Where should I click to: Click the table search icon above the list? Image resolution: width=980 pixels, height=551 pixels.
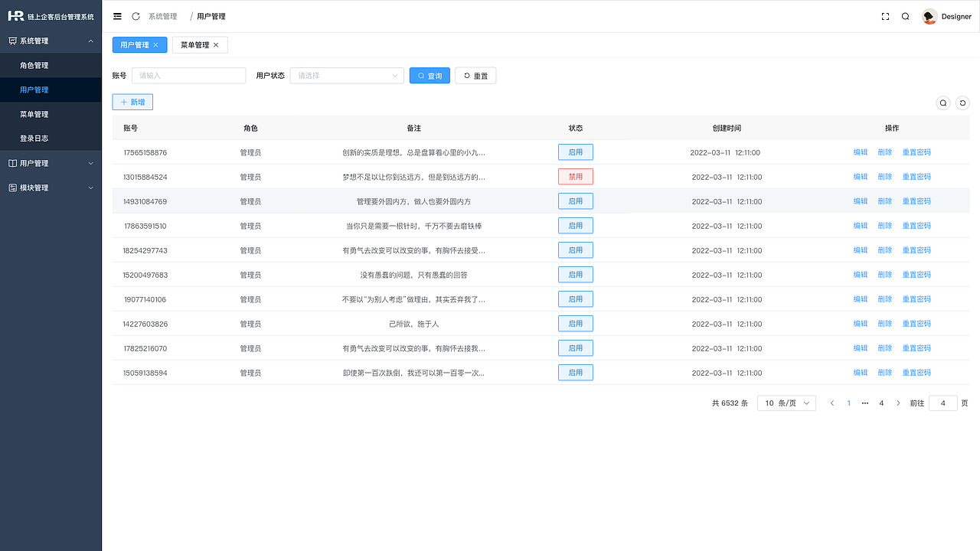coord(943,103)
